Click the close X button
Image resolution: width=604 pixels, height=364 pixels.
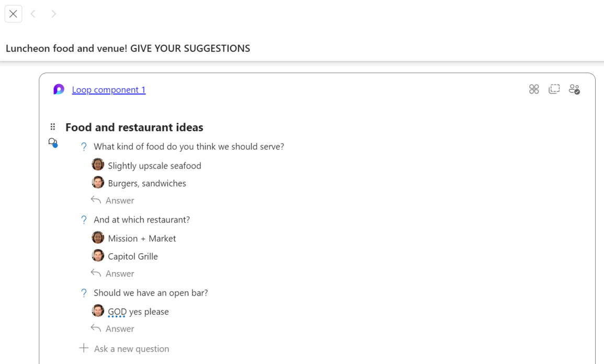pyautogui.click(x=14, y=14)
